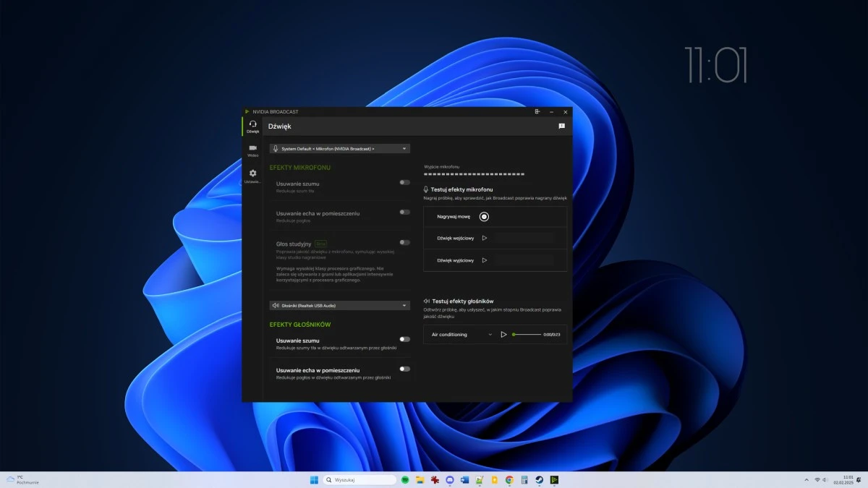Open File Explorer from the taskbar
Viewport: 868px width, 488px height.
(x=420, y=480)
